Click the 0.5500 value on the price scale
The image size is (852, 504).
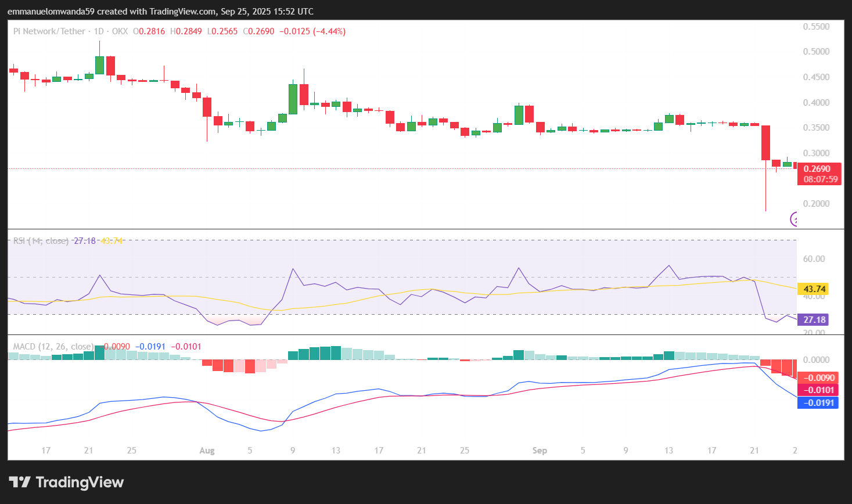point(817,26)
